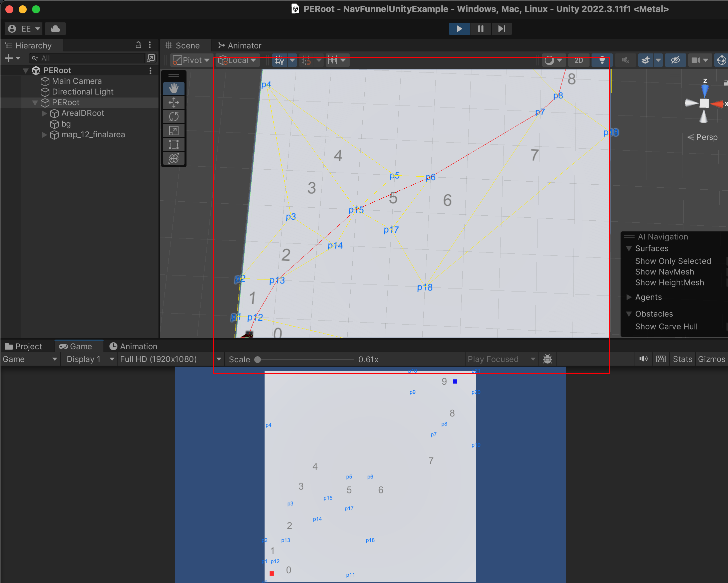
Task: Open the Local handle rotation dropdown
Action: (x=238, y=60)
